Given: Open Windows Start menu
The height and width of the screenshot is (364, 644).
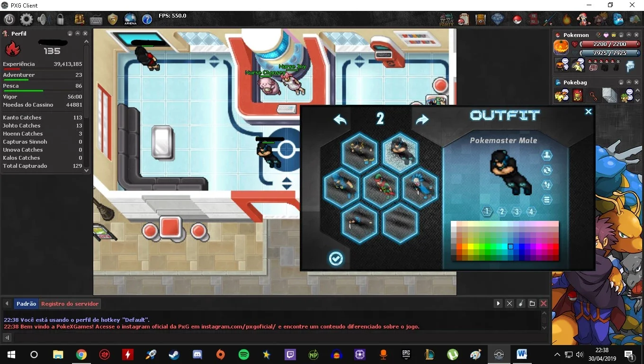Looking at the screenshot, I should point(11,354).
